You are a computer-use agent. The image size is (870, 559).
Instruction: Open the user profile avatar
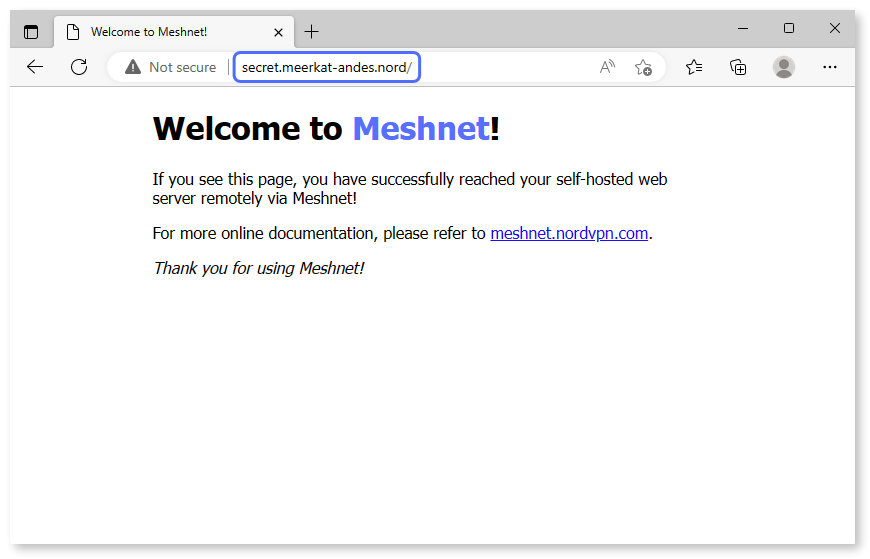[x=783, y=67]
